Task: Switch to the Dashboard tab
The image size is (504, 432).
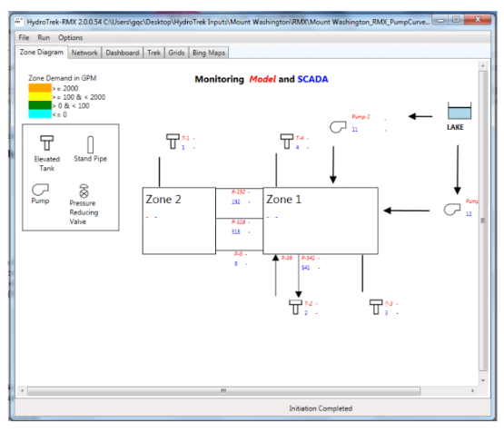Action: 123,53
